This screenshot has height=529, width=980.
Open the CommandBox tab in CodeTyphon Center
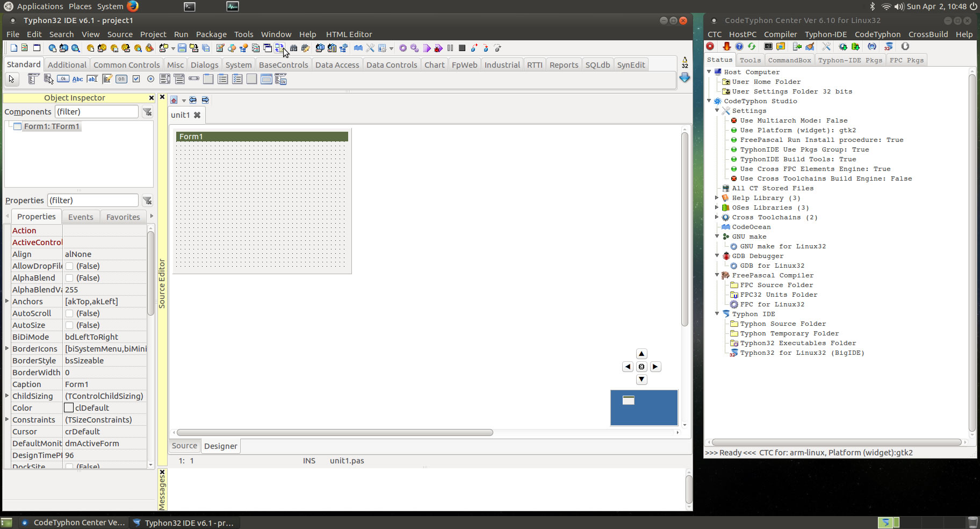(789, 60)
